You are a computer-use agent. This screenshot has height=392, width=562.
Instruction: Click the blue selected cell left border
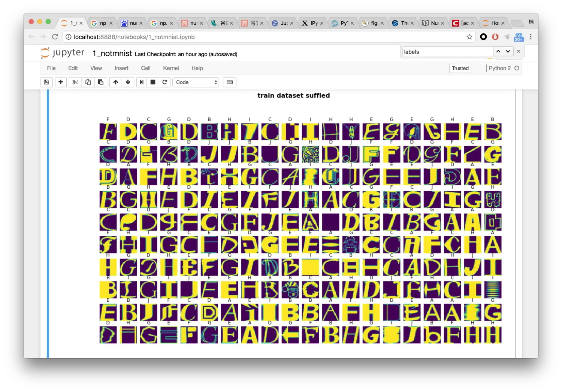(x=48, y=224)
